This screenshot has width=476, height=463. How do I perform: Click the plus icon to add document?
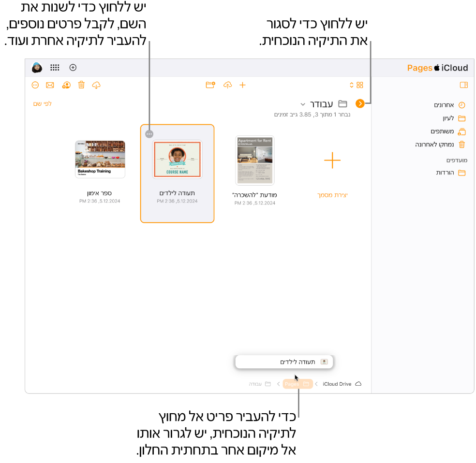pos(242,85)
